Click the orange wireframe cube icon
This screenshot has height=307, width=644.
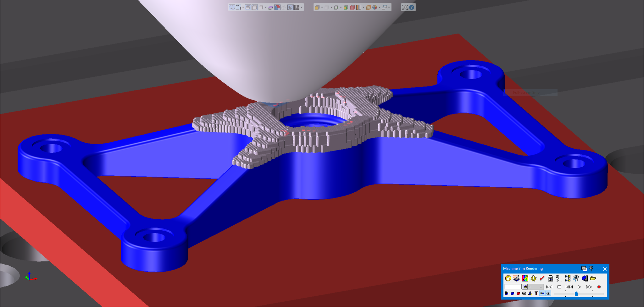[368, 7]
